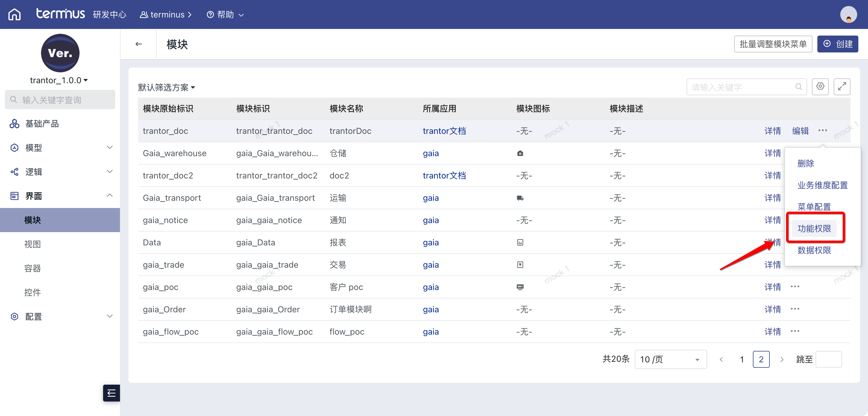Open the 10 /页 page size dropdown
The height and width of the screenshot is (416, 868).
tap(671, 359)
